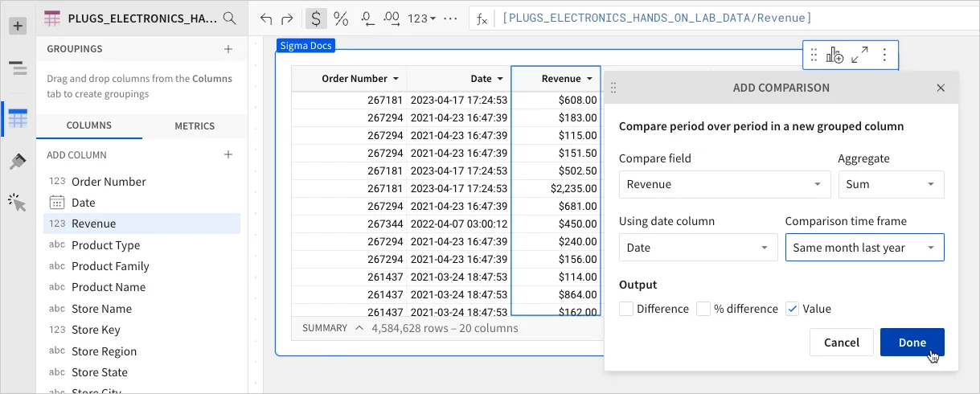Open the toolbar more options ellipsis

click(450, 18)
